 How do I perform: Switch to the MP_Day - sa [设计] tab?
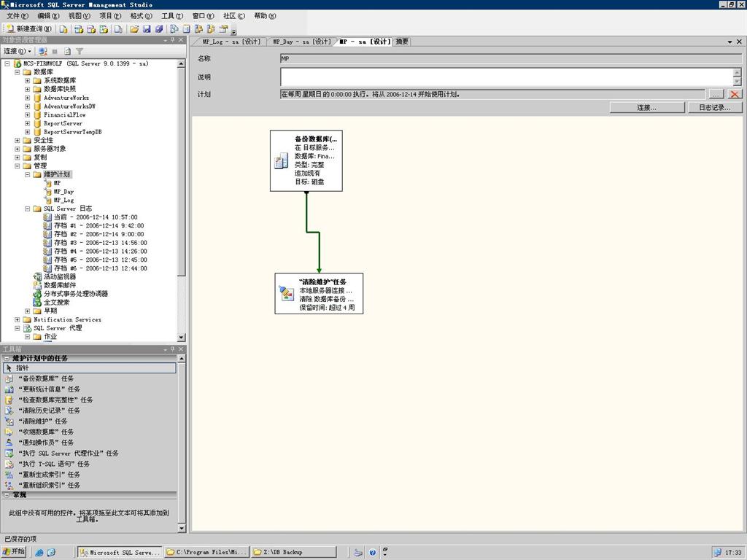pos(301,42)
